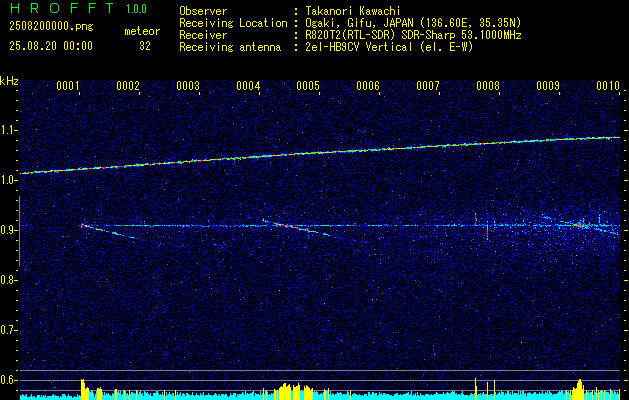Select the version number 1.0.0
This screenshot has width=629, height=400.
click(x=136, y=9)
